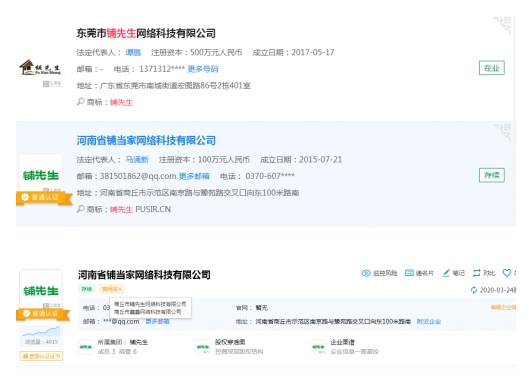Select the first former name 商丘市铺先生网络科技有限公司
529x376 pixels.
click(x=150, y=304)
